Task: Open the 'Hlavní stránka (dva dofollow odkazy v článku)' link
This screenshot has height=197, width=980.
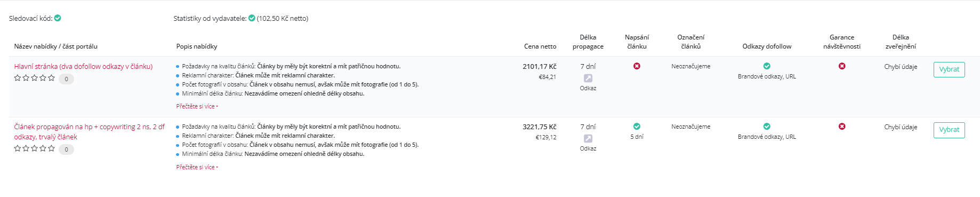Action: [83, 66]
